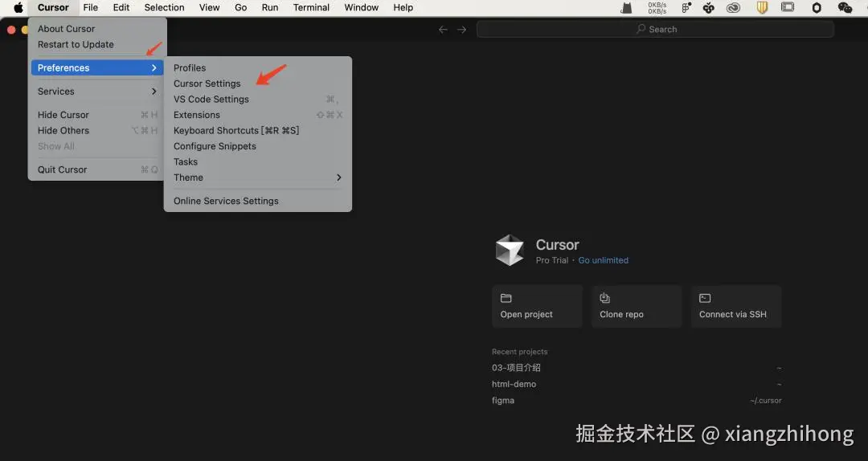Click the navigate forward arrow

click(x=461, y=30)
